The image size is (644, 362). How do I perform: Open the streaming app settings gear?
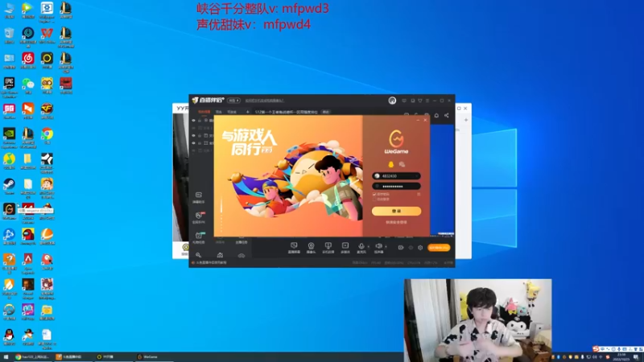click(420, 248)
